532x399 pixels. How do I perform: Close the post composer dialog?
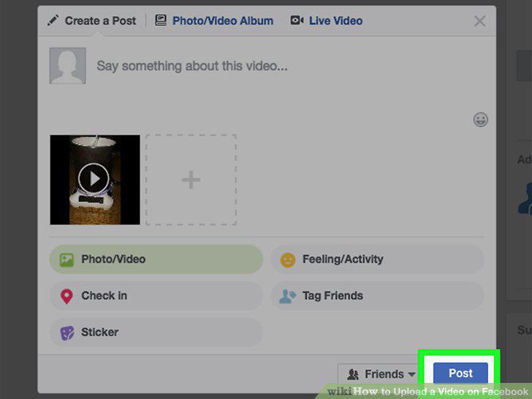click(479, 21)
